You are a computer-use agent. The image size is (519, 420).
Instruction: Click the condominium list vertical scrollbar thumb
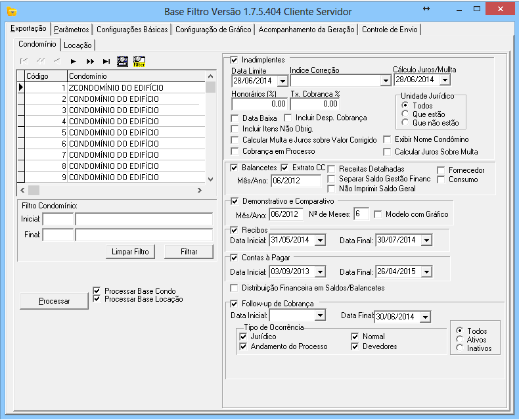click(x=210, y=88)
